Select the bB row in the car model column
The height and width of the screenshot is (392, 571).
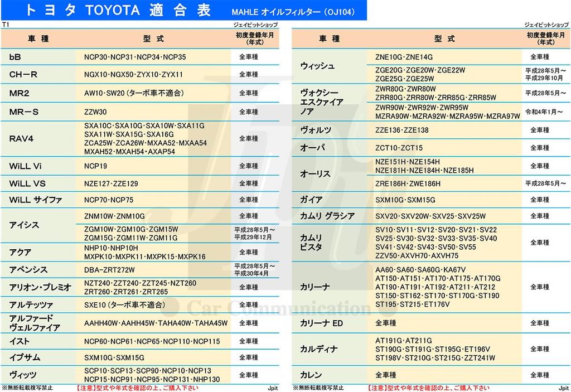[x=13, y=56]
